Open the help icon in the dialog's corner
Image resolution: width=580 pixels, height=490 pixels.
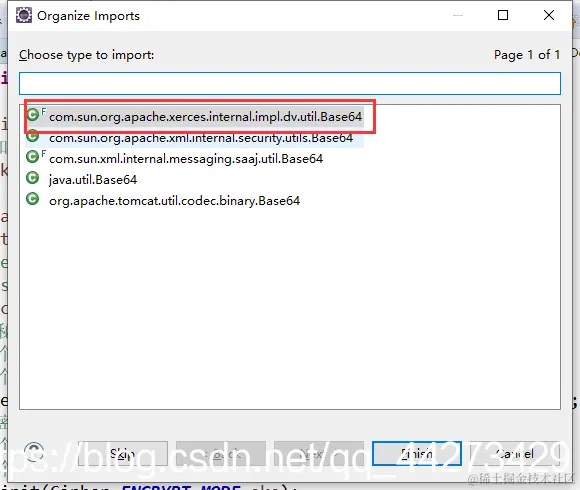tap(34, 452)
